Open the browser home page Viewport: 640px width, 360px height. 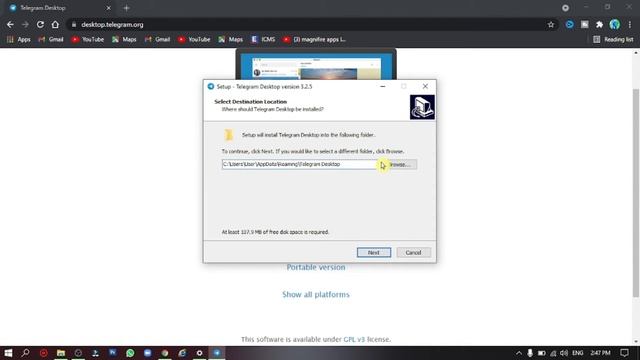point(55,24)
